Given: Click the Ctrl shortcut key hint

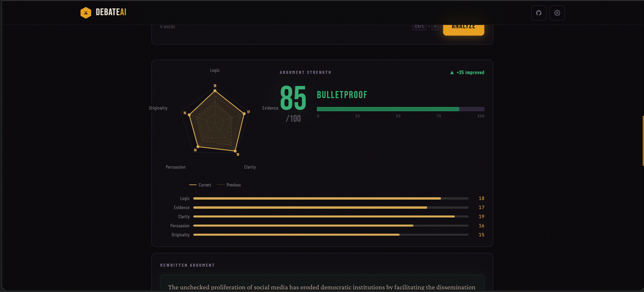Looking at the screenshot, I should [x=419, y=27].
